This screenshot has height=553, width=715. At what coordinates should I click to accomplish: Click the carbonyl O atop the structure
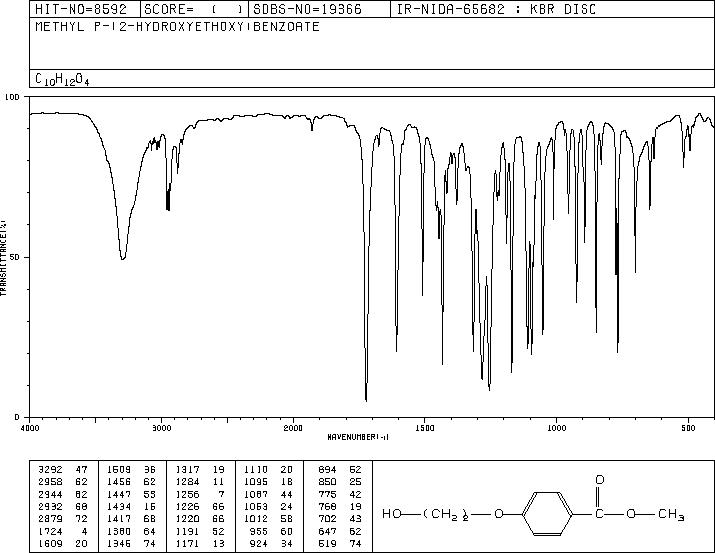coord(600,480)
